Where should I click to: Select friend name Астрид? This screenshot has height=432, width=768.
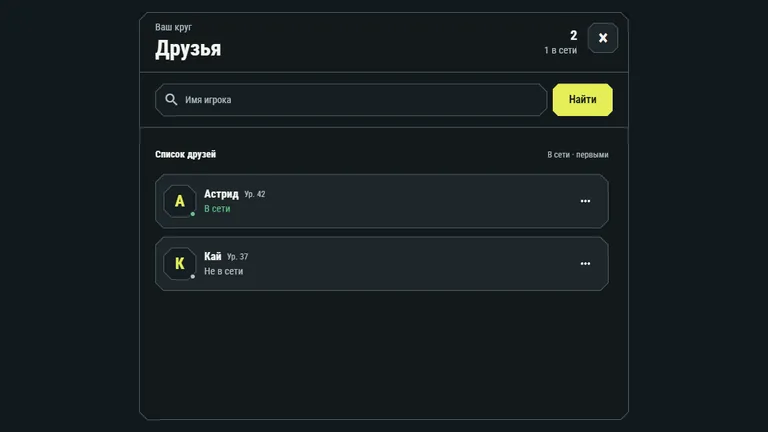pyautogui.click(x=221, y=194)
